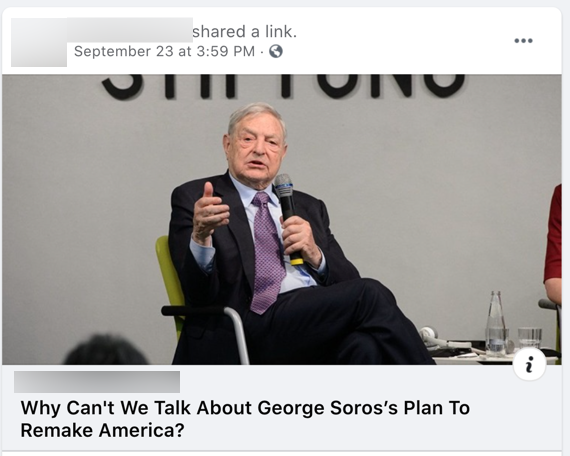The width and height of the screenshot is (570, 456).
Task: Click the drinking glass on the table in photo
Action: [530, 339]
